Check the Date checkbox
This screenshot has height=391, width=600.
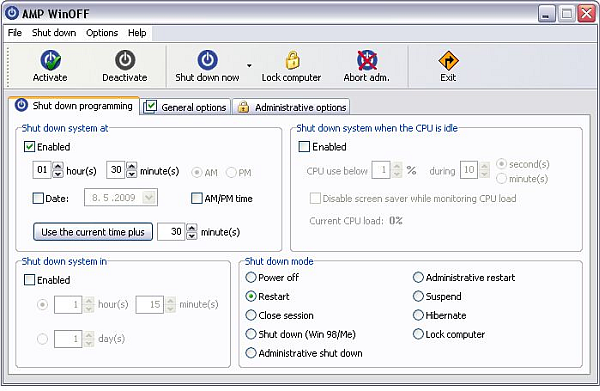(x=38, y=198)
